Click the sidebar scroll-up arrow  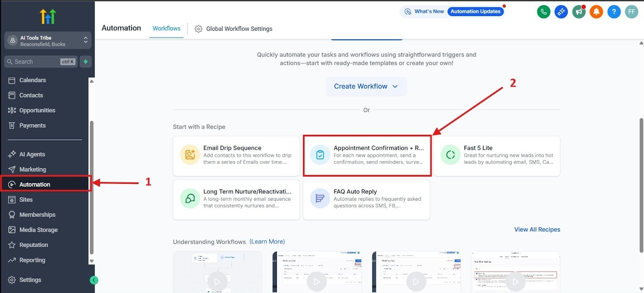coord(91,81)
